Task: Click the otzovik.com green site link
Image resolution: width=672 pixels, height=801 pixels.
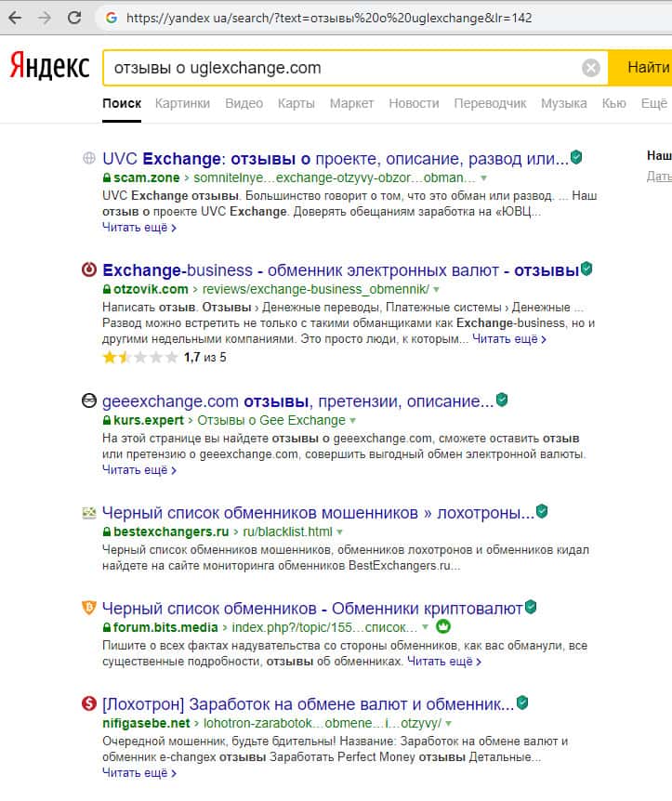Action: [x=151, y=289]
